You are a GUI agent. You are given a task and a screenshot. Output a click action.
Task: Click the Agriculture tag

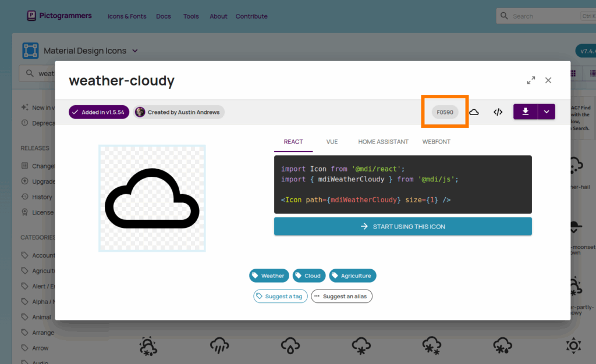pyautogui.click(x=353, y=276)
